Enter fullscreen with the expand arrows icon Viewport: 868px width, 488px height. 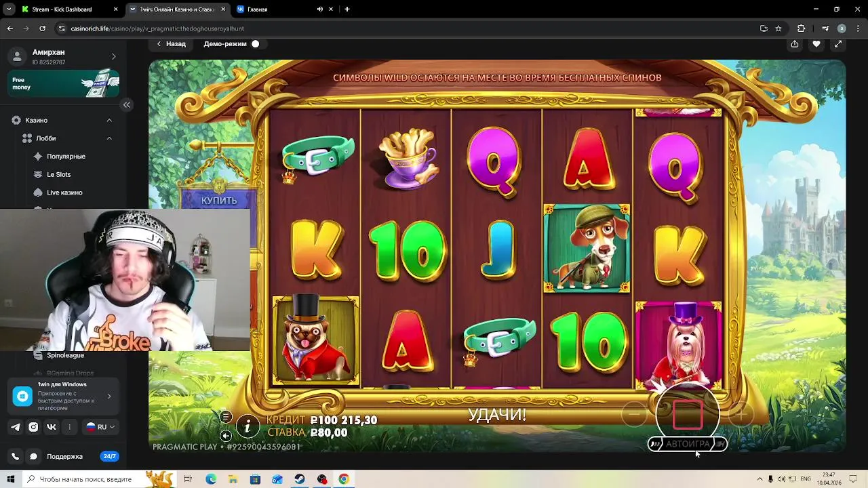pyautogui.click(x=838, y=44)
